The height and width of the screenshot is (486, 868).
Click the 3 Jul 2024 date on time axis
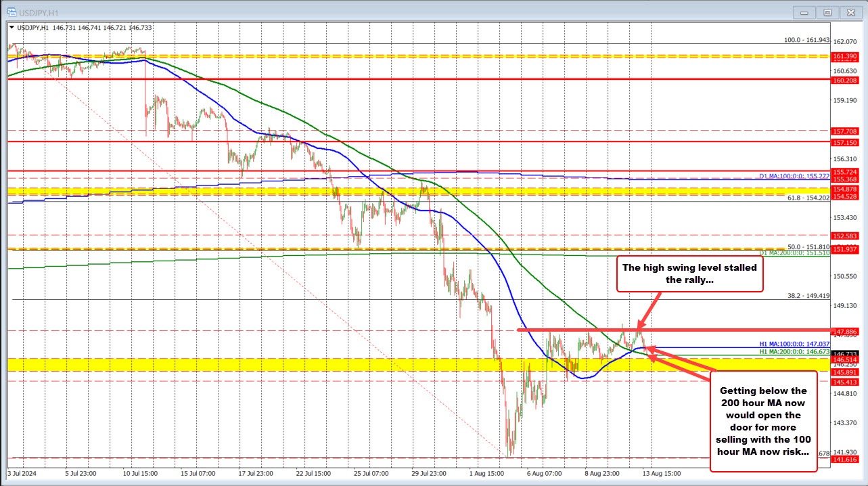pos(23,473)
